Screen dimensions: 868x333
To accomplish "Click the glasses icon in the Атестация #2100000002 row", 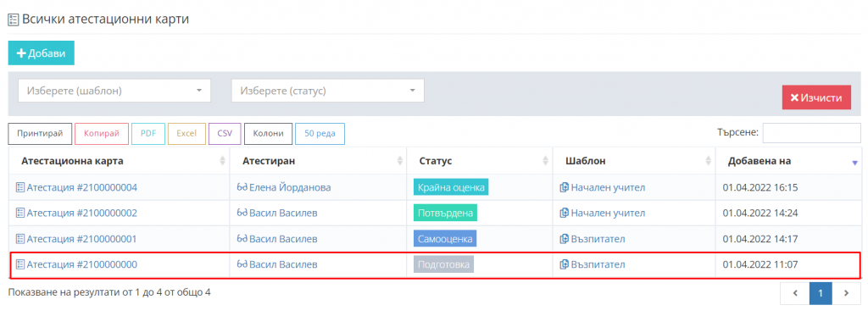I will pos(242,213).
